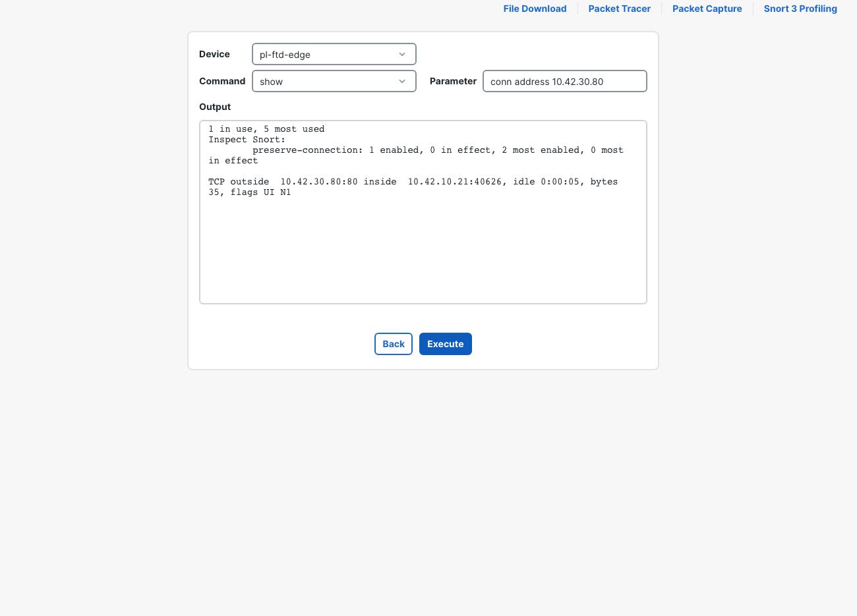Go to the Packet Capture page
Screen dimensions: 857x616
coord(707,9)
